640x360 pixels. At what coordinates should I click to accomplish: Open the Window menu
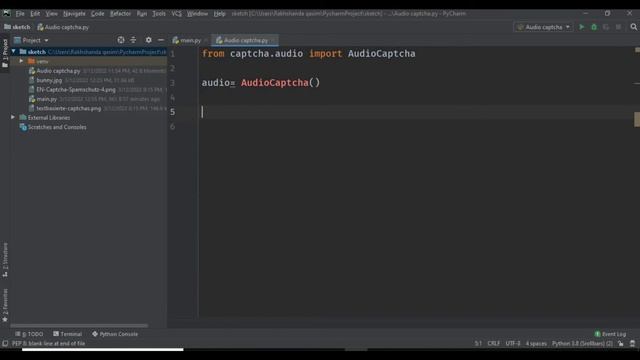pos(197,13)
